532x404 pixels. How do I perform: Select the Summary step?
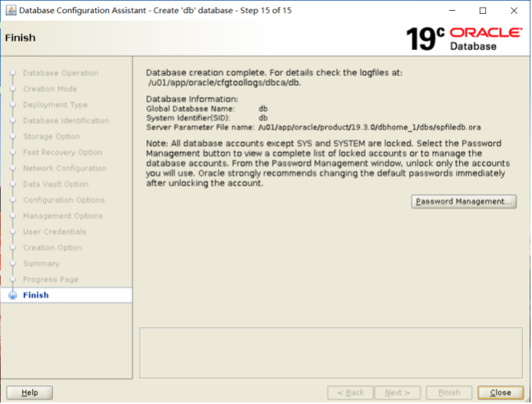41,263
